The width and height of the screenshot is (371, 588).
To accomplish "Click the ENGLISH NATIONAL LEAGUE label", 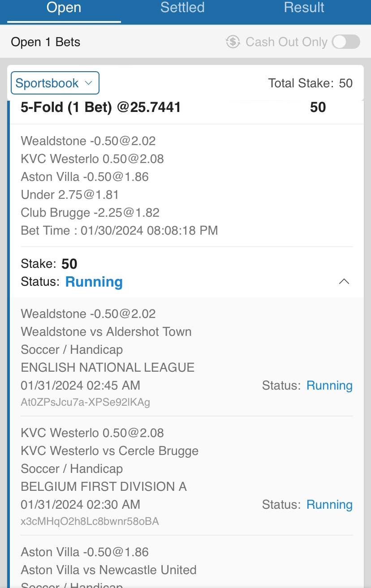I will coord(108,368).
